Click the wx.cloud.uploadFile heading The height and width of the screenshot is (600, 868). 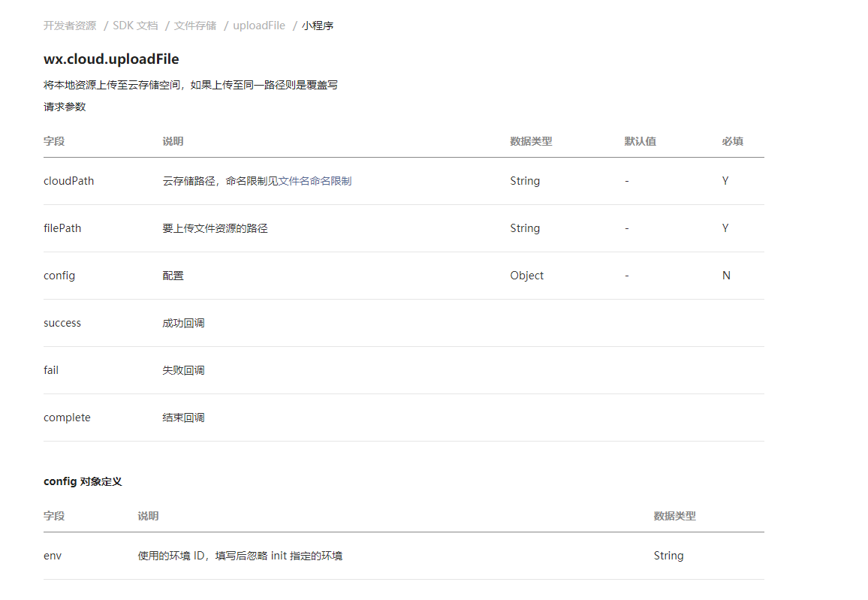(x=111, y=59)
